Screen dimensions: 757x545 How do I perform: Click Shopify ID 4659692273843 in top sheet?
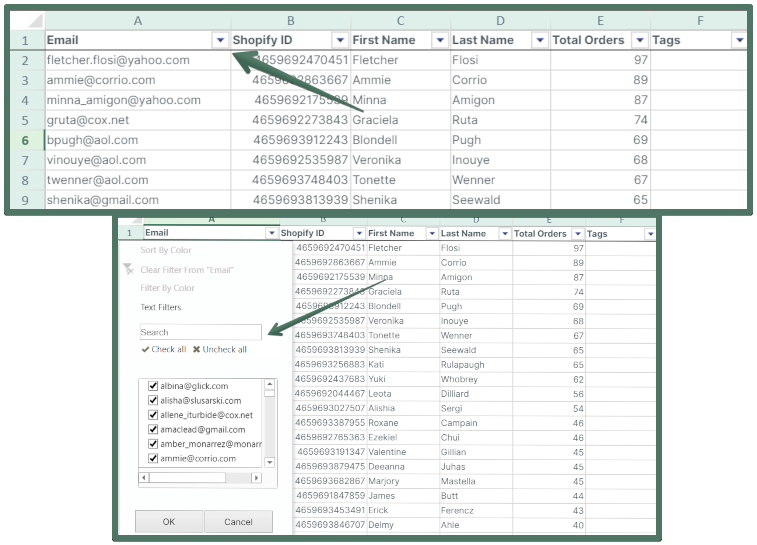pyautogui.click(x=291, y=120)
